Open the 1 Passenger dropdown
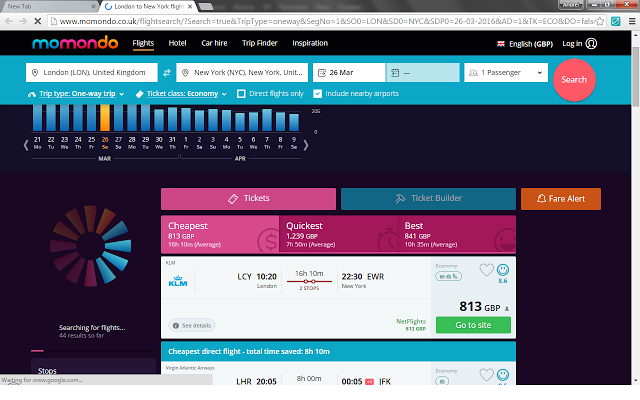The image size is (640, 400). 506,73
